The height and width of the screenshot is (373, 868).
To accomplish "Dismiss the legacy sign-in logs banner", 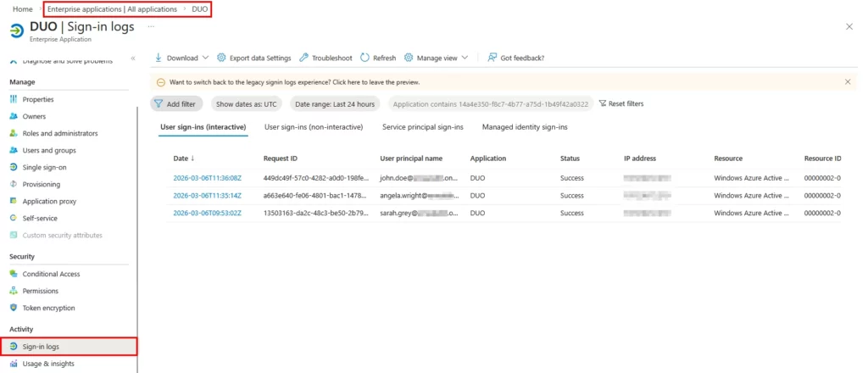I will [x=848, y=82].
